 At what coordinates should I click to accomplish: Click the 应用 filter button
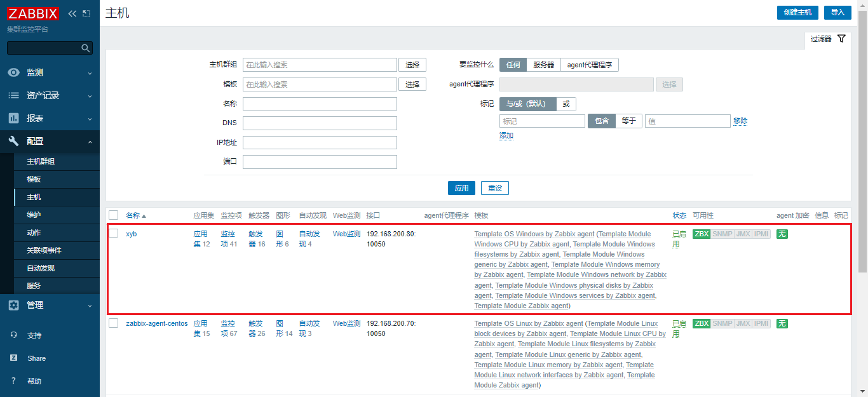tap(461, 188)
